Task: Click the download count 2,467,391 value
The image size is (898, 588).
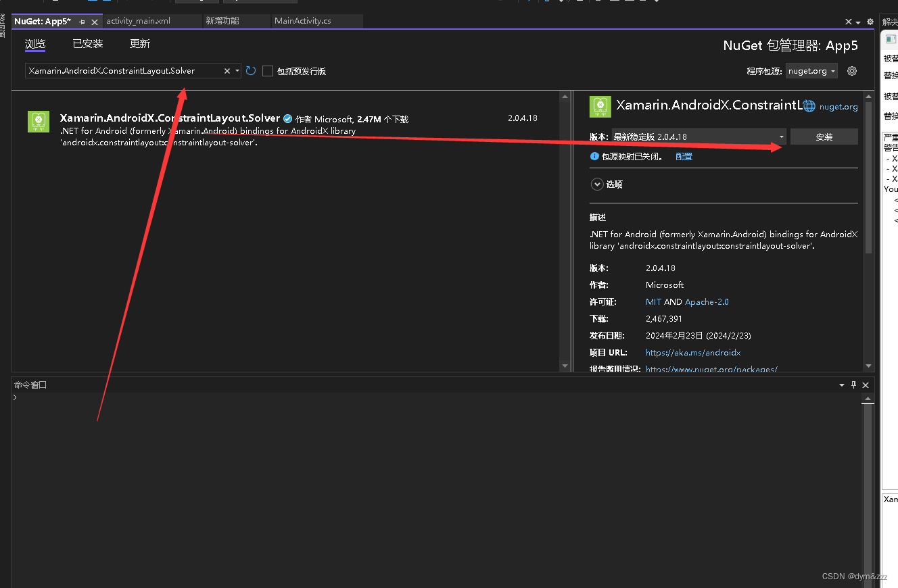Action: pyautogui.click(x=664, y=319)
